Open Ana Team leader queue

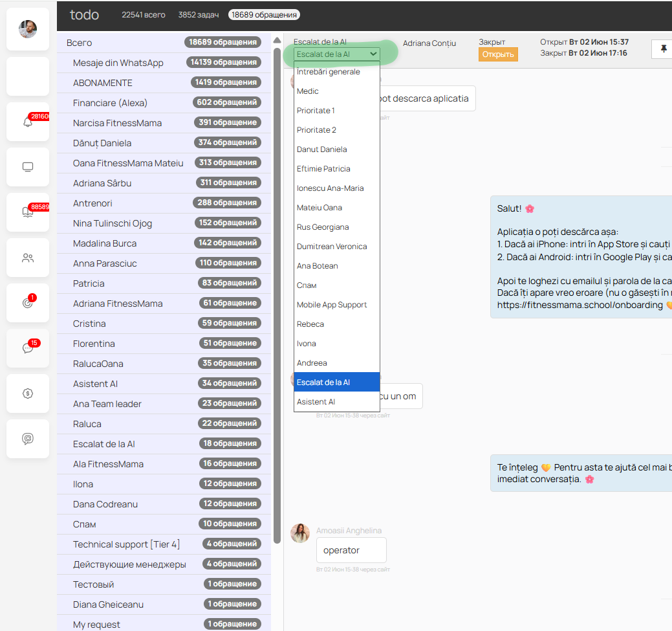tap(164, 404)
